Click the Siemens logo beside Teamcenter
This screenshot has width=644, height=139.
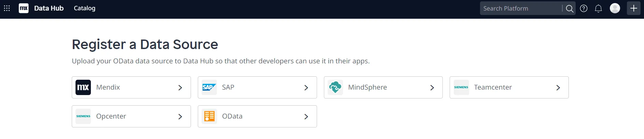(461, 87)
